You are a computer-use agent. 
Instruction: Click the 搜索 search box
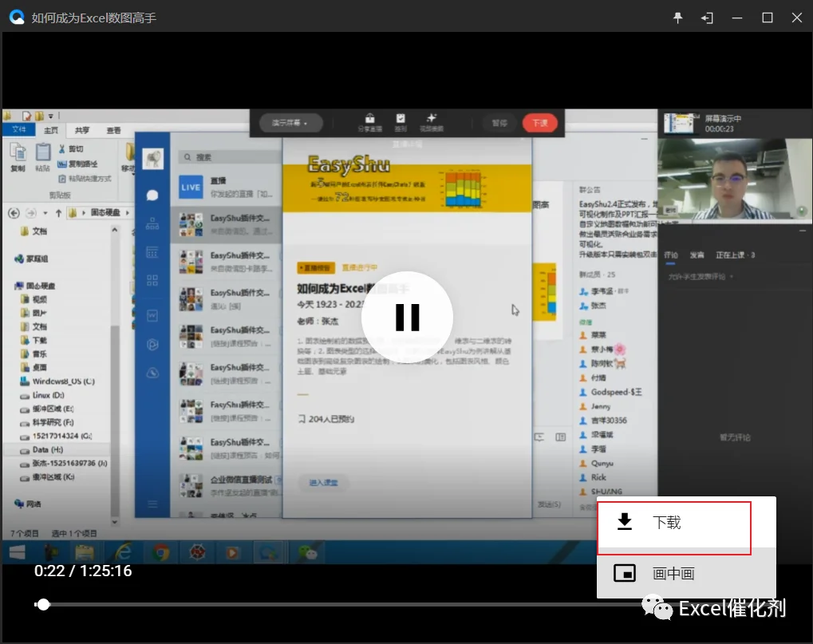click(x=230, y=157)
